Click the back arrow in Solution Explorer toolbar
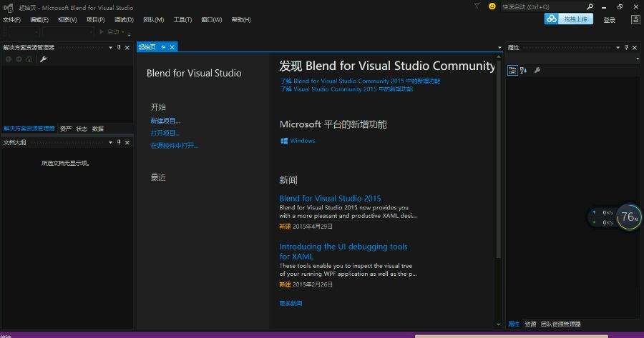The image size is (644, 338). tap(8, 59)
